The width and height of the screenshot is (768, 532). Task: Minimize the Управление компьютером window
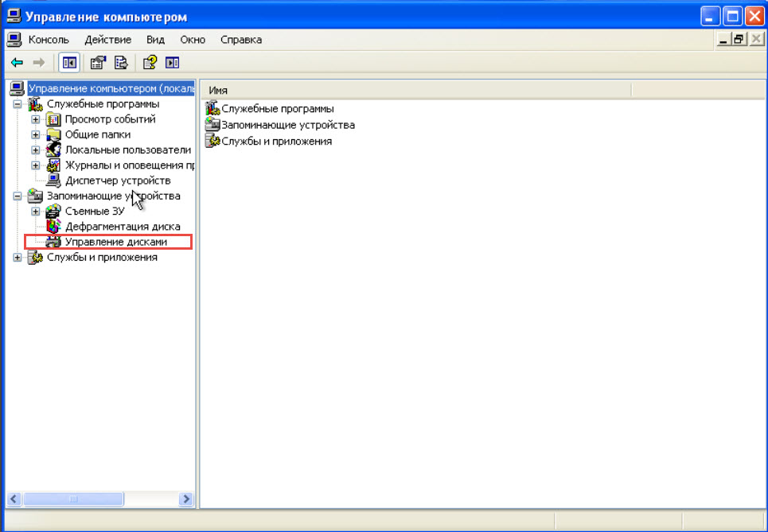710,16
